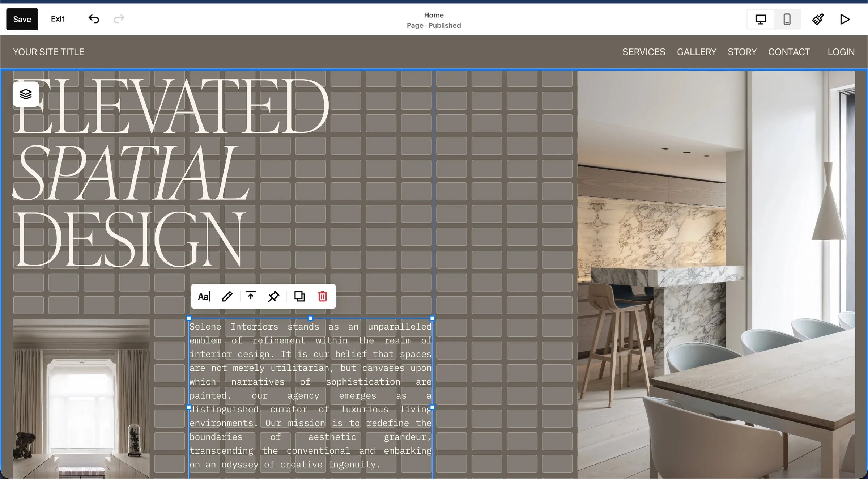Delete the selected block
The height and width of the screenshot is (479, 868).
323,297
